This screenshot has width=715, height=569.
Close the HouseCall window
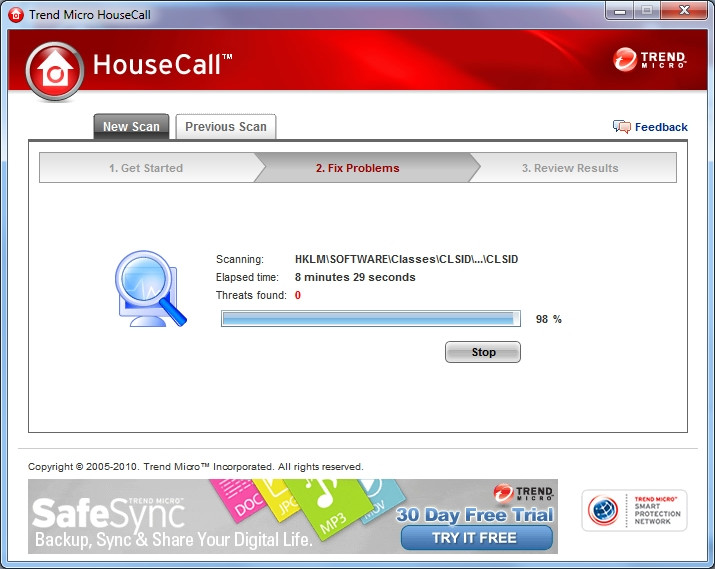pos(684,11)
